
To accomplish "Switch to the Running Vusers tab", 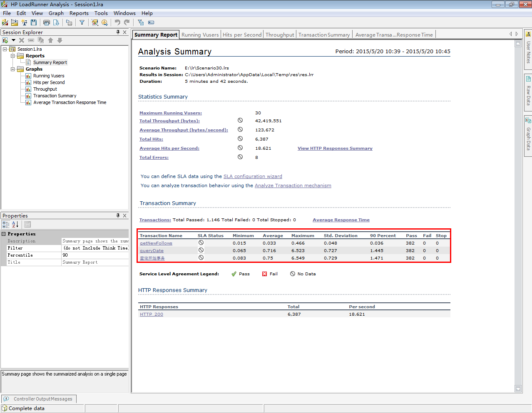I will 200,35.
